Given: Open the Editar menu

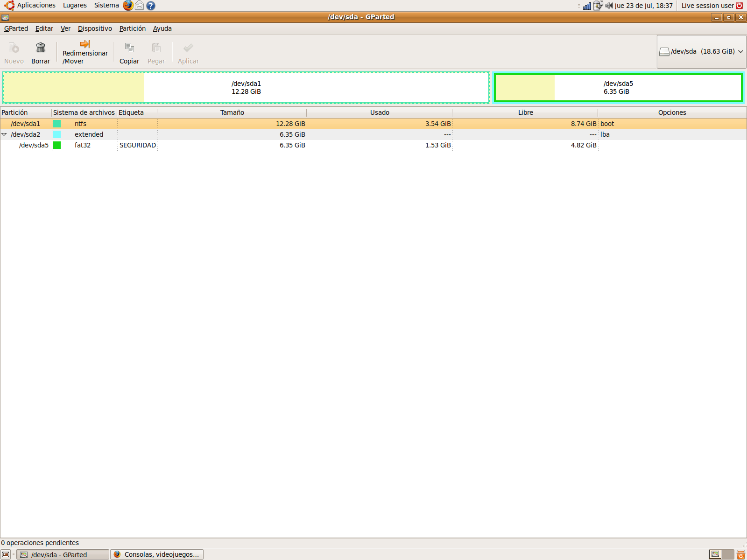Looking at the screenshot, I should click(44, 28).
